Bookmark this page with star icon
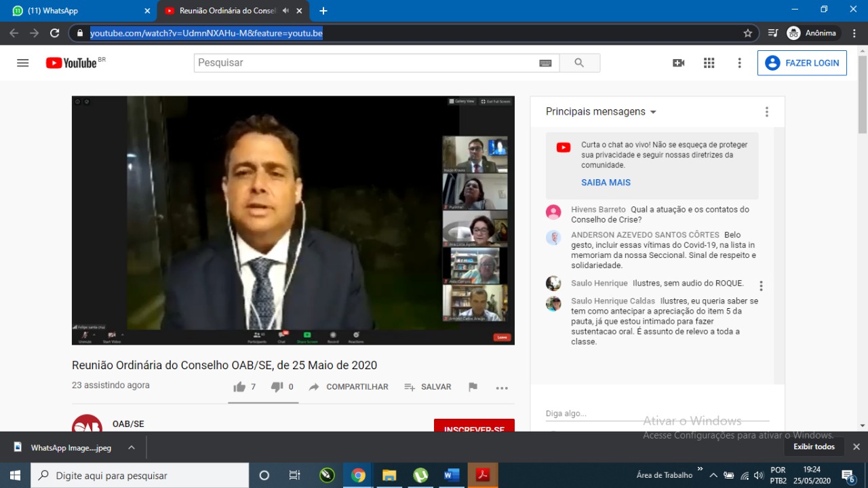 (748, 33)
